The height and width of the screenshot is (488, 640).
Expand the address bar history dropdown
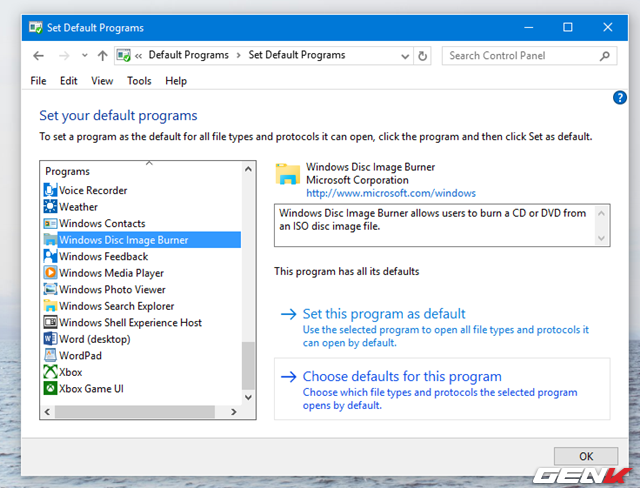point(405,56)
